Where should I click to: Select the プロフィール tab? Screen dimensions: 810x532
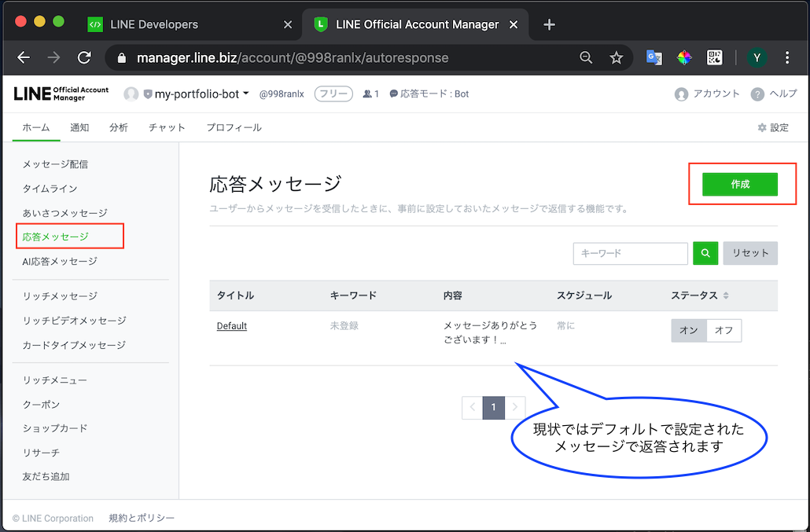click(234, 127)
